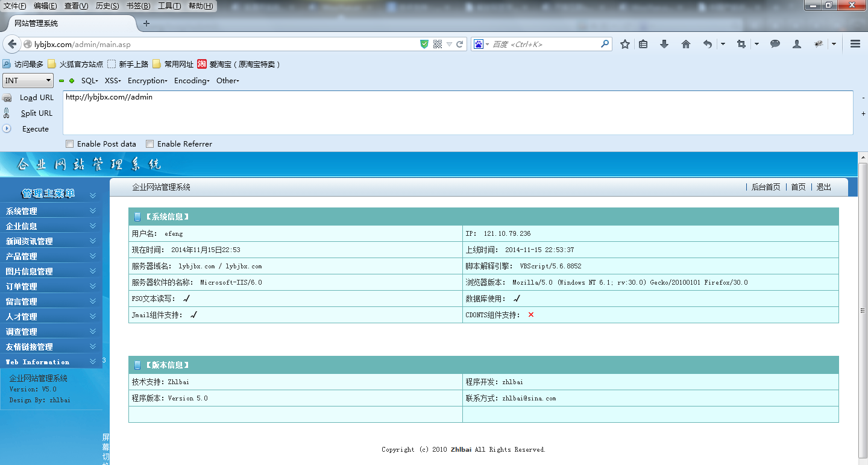
Task: Expand the 人才管理 sidebar section
Action: coord(51,317)
